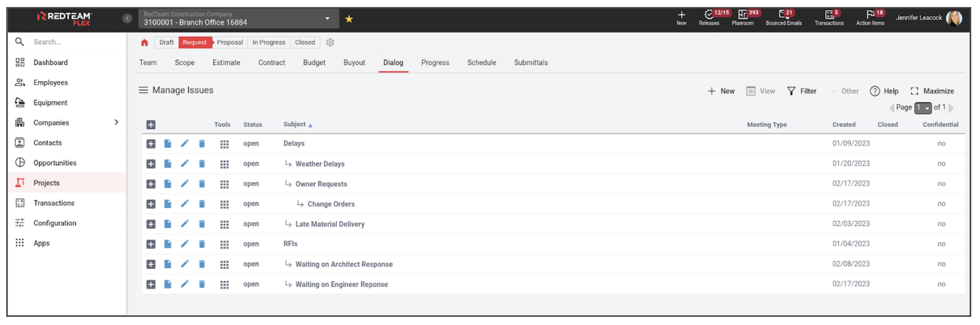The image size is (980, 325).
Task: Open the page number dropdown
Action: tap(923, 108)
